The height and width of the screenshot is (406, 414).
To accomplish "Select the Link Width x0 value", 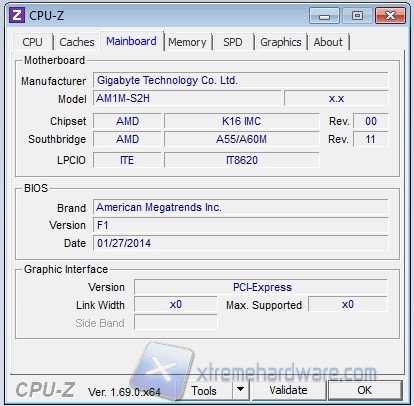I will point(176,304).
